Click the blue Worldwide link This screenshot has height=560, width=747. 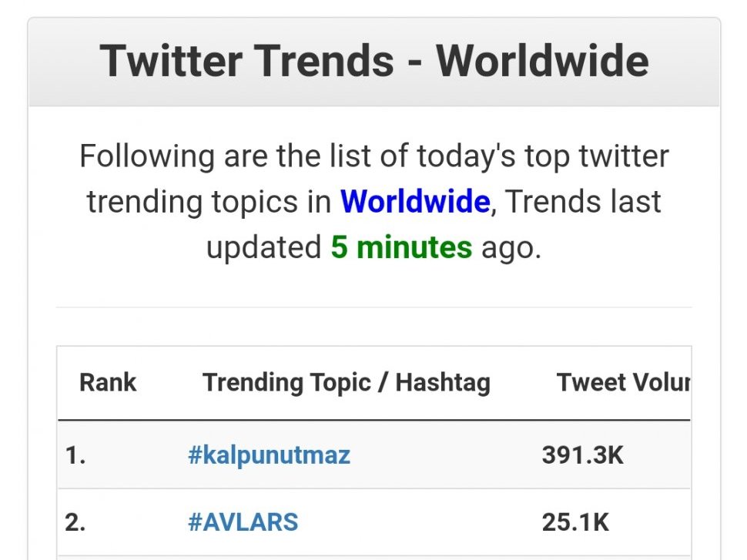pyautogui.click(x=415, y=202)
